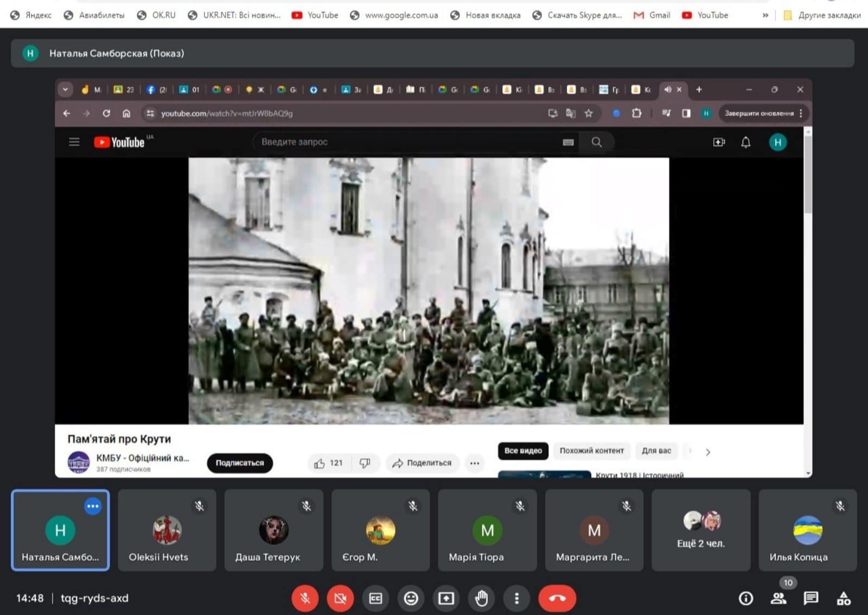The width and height of the screenshot is (868, 615).
Task: Click the Ещё 2 чел. tile
Action: click(x=700, y=530)
